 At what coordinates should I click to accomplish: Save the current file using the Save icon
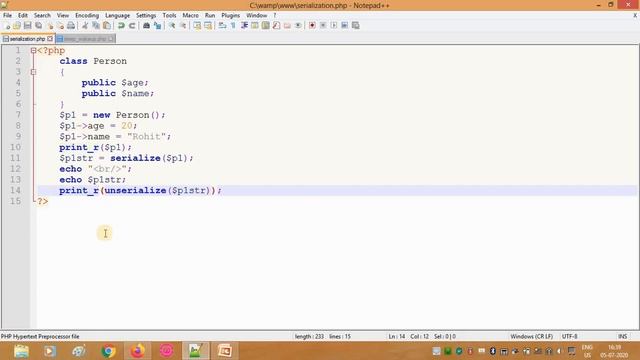(28, 26)
